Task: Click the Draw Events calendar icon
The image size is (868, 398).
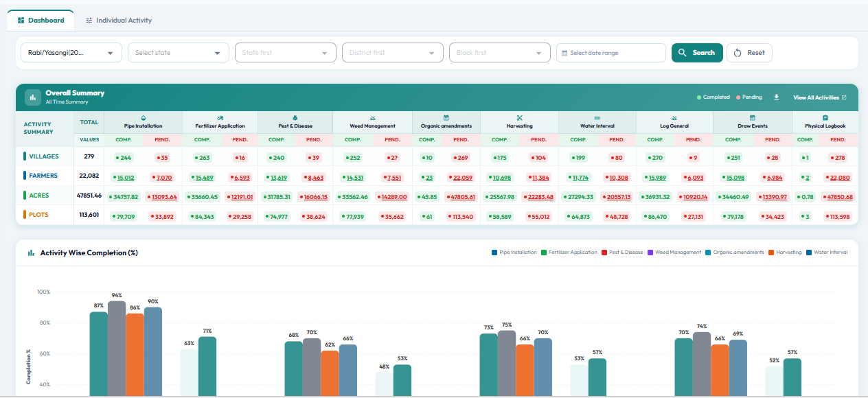Action: coord(753,118)
